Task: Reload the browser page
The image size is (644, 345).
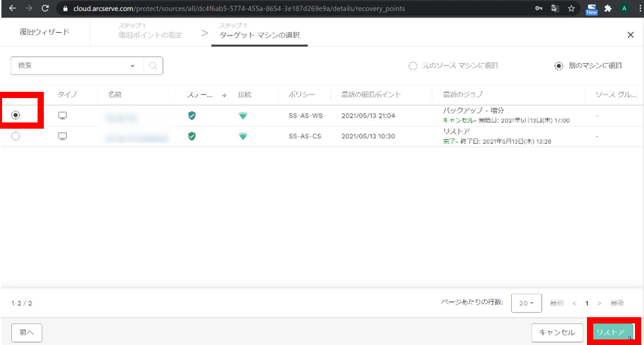Action: (45, 9)
